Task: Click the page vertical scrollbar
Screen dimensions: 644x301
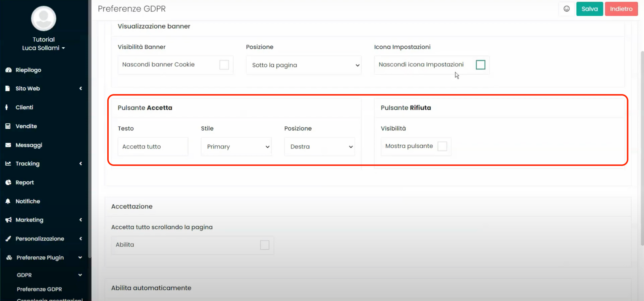Action: (642, 148)
